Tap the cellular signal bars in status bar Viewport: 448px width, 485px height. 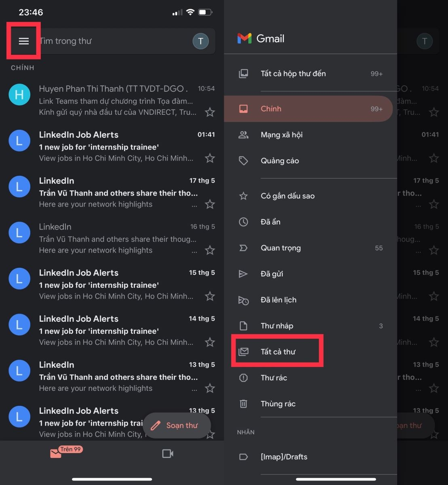177,13
